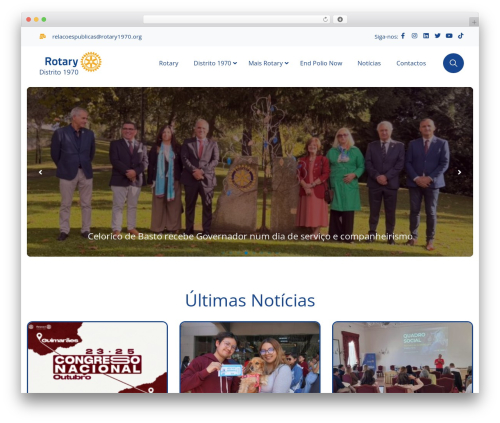Expand the Distrito 1970 submenu
This screenshot has height=423, width=500.
pos(215,63)
